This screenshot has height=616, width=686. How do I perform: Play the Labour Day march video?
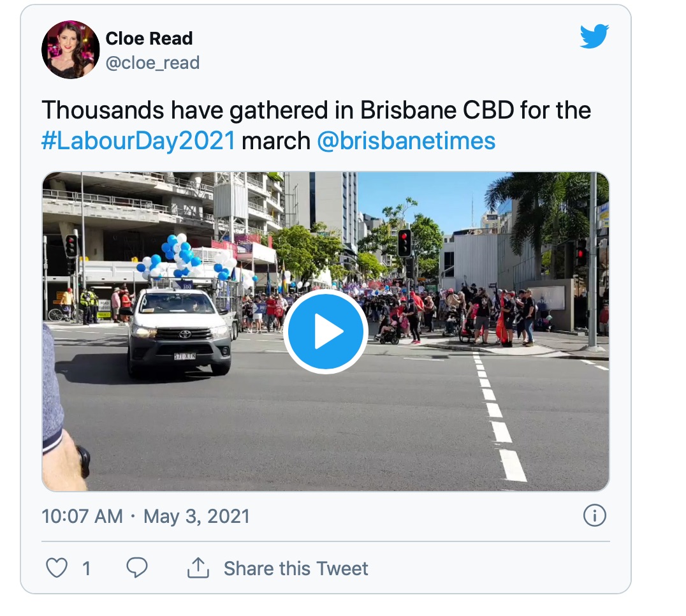tap(326, 331)
